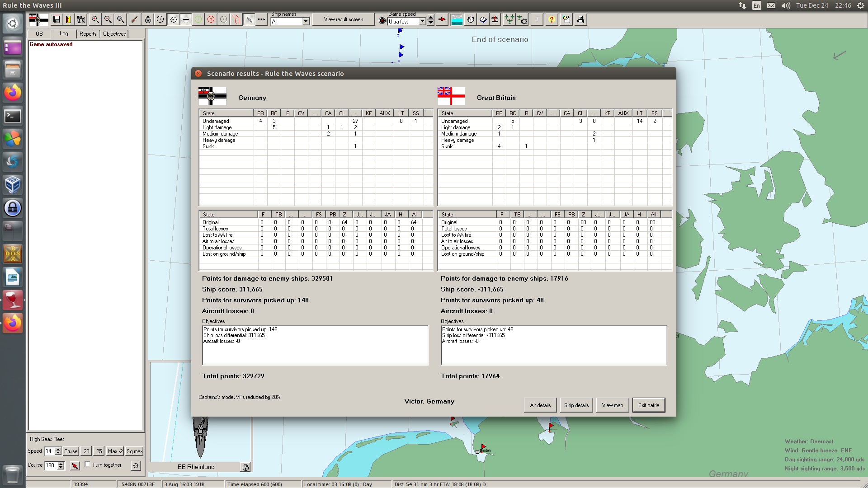Click the printer icon in the toolbar
This screenshot has height=488, width=868.
coord(580,19)
